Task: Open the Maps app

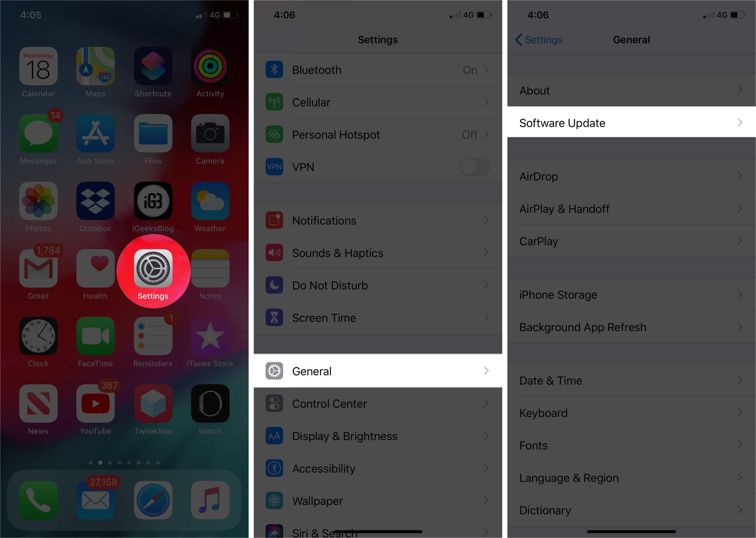Action: (x=95, y=72)
